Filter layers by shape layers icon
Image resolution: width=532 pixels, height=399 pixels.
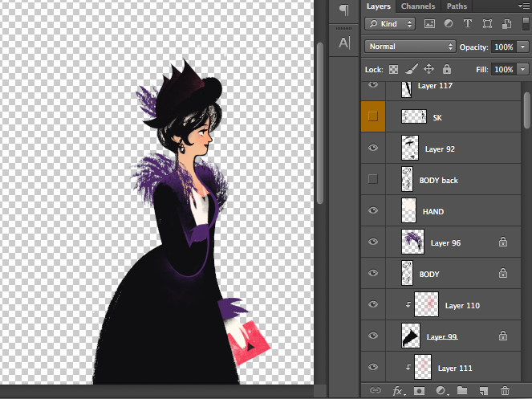point(487,24)
